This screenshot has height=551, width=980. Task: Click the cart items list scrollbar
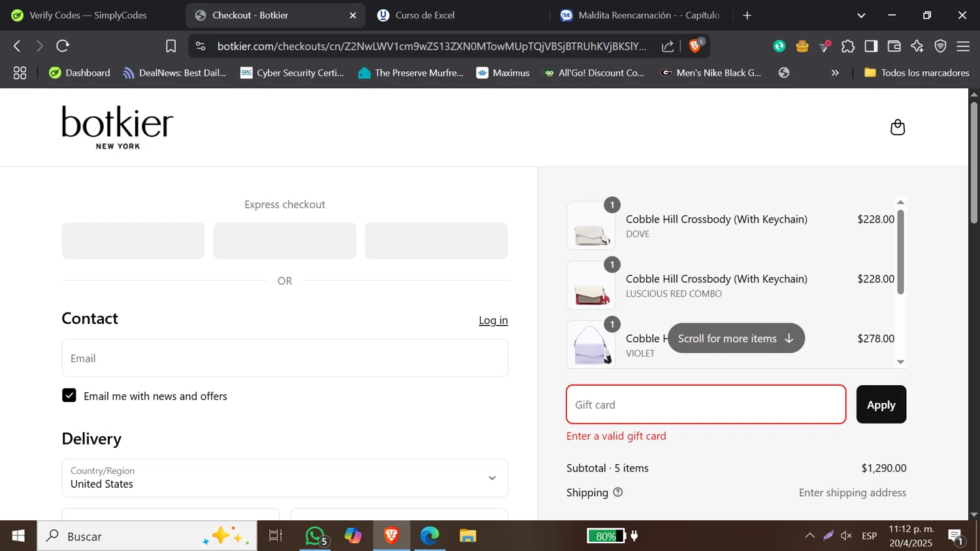tap(900, 252)
